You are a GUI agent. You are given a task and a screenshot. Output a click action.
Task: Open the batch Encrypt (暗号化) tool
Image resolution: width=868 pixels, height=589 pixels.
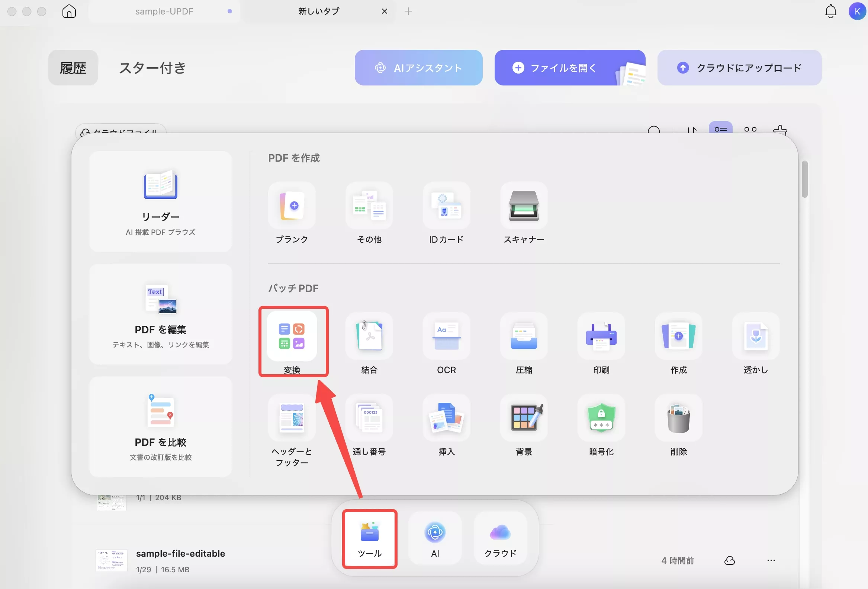click(x=601, y=418)
